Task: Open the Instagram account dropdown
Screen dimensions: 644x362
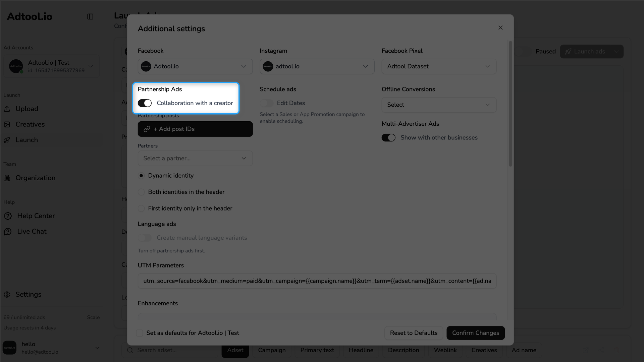Action: point(317,66)
